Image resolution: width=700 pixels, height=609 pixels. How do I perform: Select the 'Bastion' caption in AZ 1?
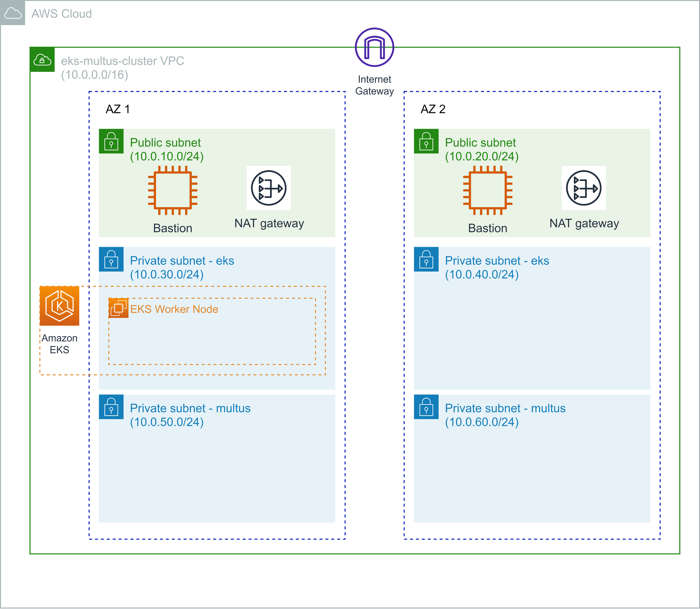[173, 228]
